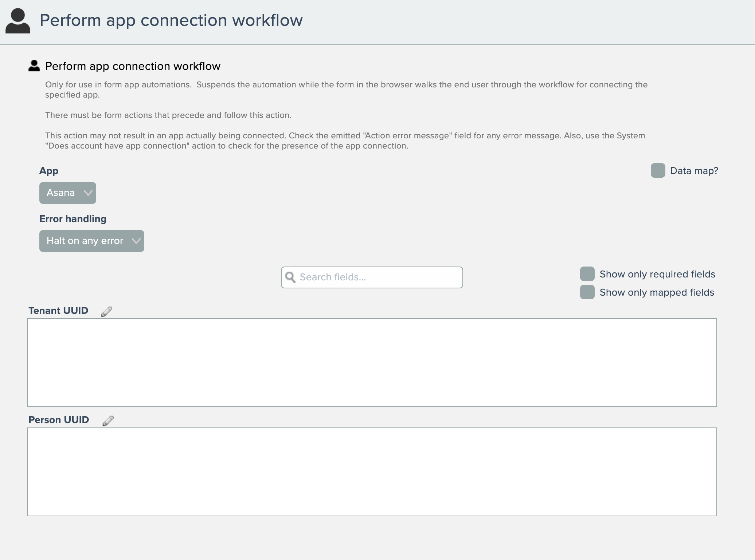The image size is (755, 560).
Task: Click the large user icon in header
Action: click(17, 21)
